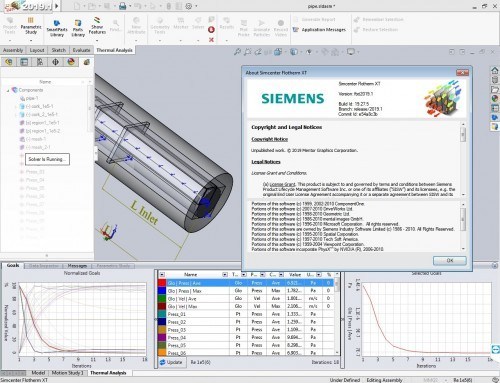Open the SmartParts Library
500x383 pixels.
coord(57,28)
